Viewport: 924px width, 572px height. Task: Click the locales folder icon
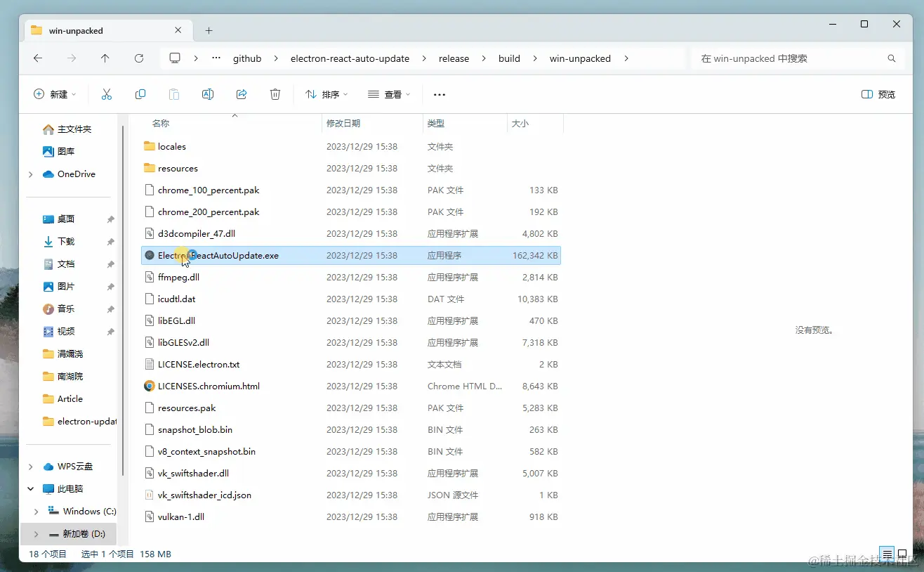149,146
